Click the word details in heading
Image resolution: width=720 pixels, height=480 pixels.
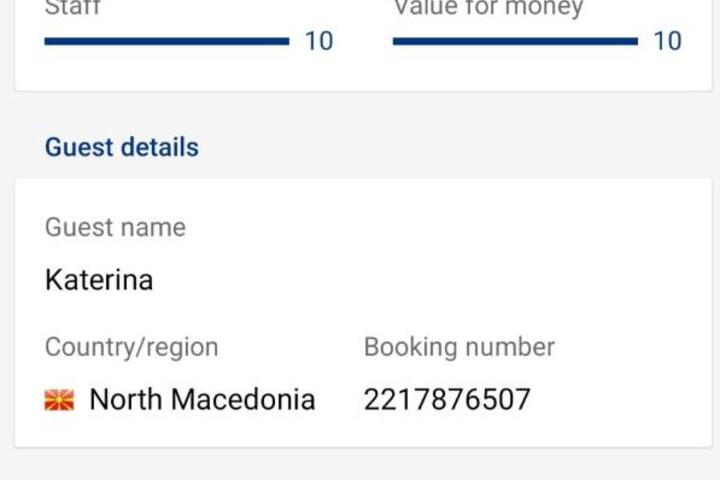tap(160, 147)
